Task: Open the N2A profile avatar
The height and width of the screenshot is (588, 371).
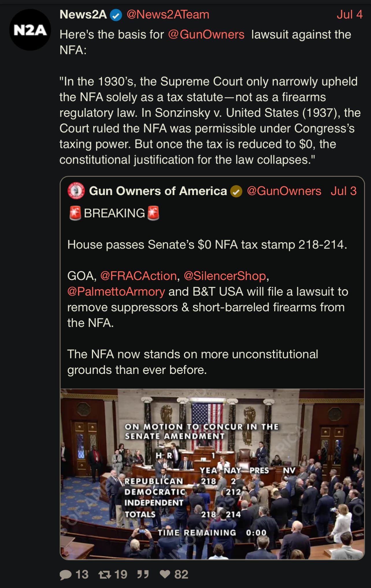Action: pyautogui.click(x=30, y=30)
